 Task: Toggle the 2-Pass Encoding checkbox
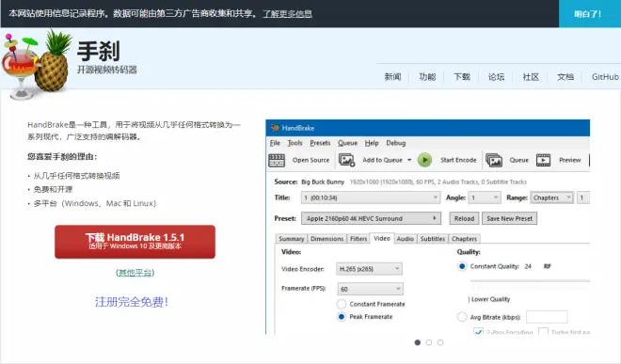point(478,331)
